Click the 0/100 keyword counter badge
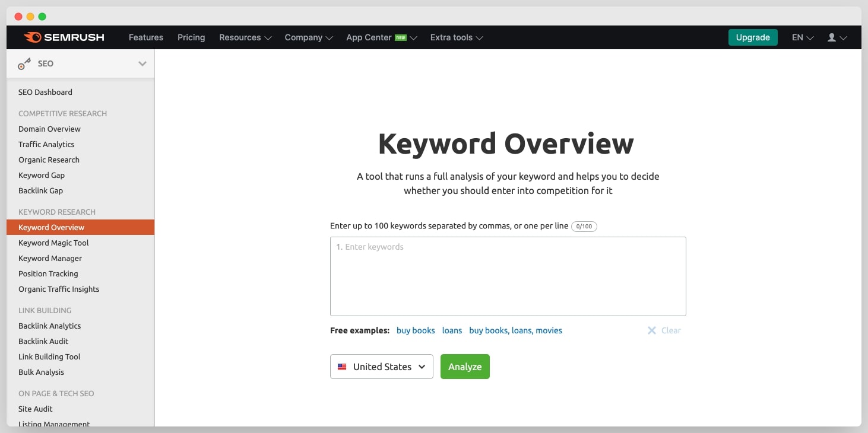This screenshot has height=433, width=868. 584,227
